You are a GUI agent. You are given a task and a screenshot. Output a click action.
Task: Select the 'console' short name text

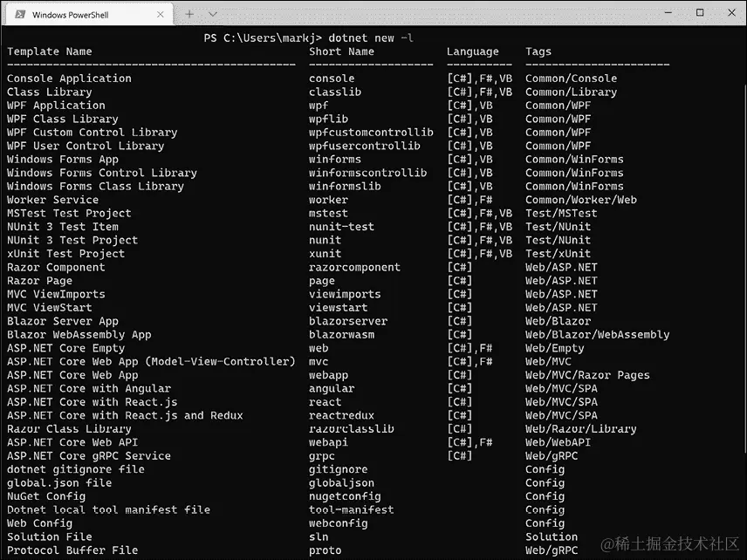pyautogui.click(x=331, y=79)
